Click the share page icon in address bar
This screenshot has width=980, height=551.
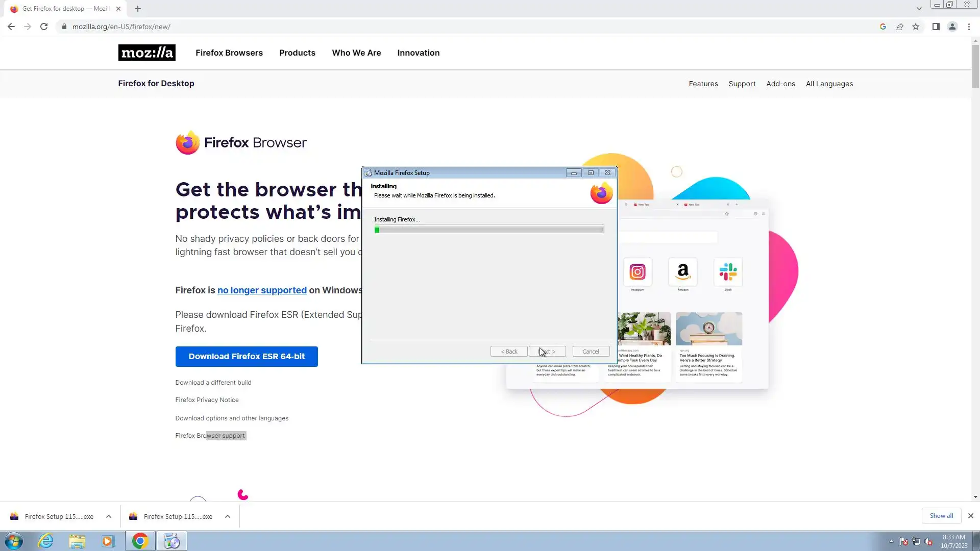899,27
